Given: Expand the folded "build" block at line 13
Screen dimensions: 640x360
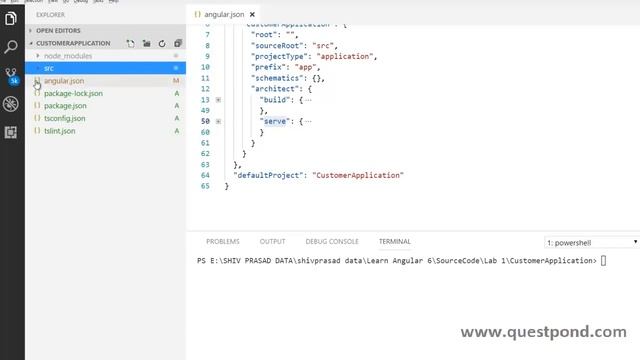Looking at the screenshot, I should [x=218, y=100].
